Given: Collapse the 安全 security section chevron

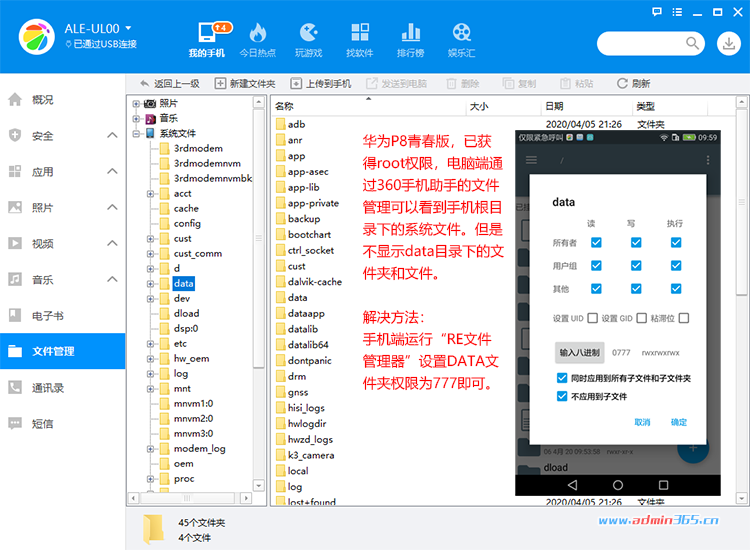Looking at the screenshot, I should tap(112, 135).
